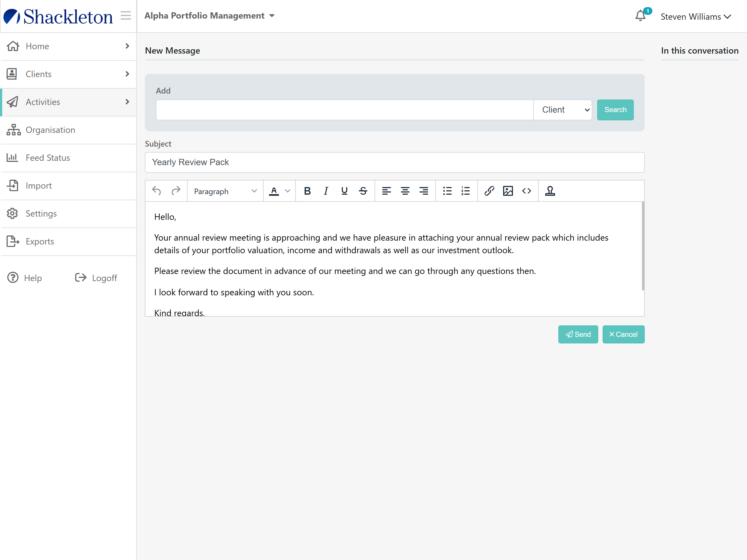
Task: Expand the Activities menu chevron
Action: coord(127,102)
